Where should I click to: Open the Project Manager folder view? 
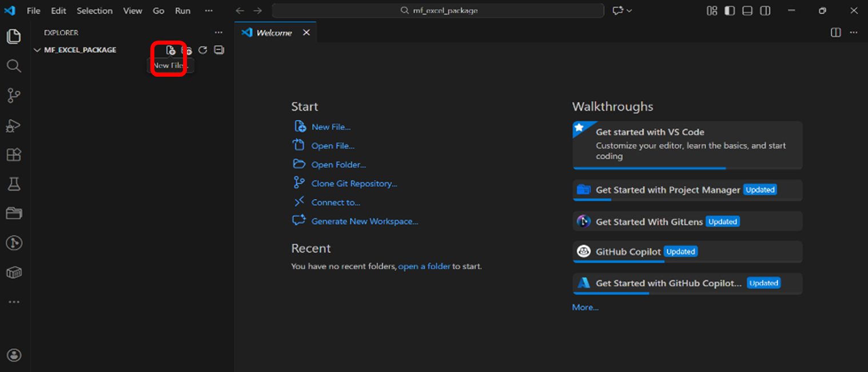pos(14,213)
